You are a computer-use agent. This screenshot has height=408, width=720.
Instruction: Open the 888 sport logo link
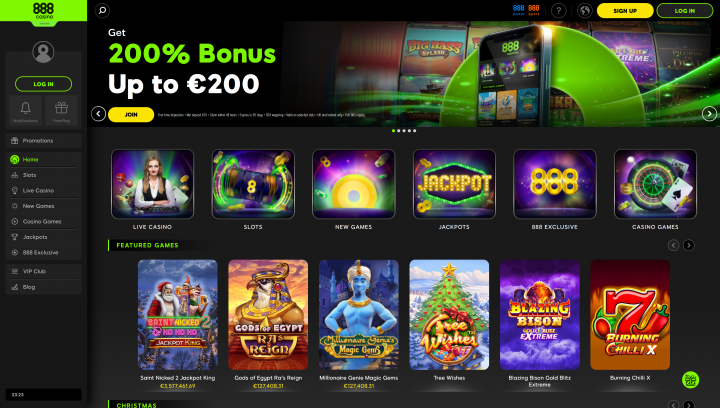coord(534,10)
